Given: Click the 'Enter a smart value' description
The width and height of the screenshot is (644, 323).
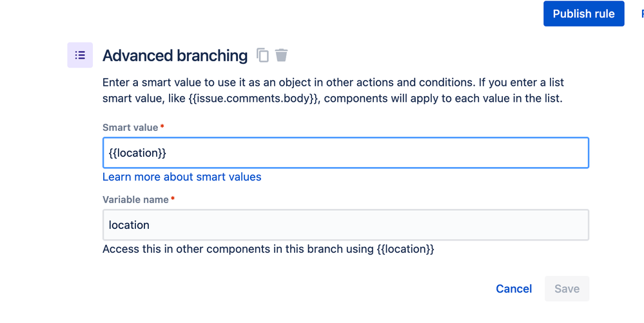Looking at the screenshot, I should point(333,83).
